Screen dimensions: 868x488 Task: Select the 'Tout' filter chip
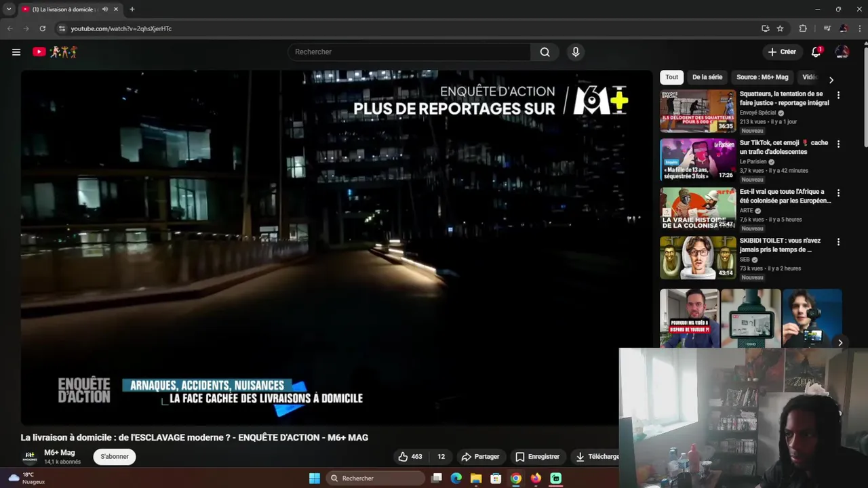point(671,77)
